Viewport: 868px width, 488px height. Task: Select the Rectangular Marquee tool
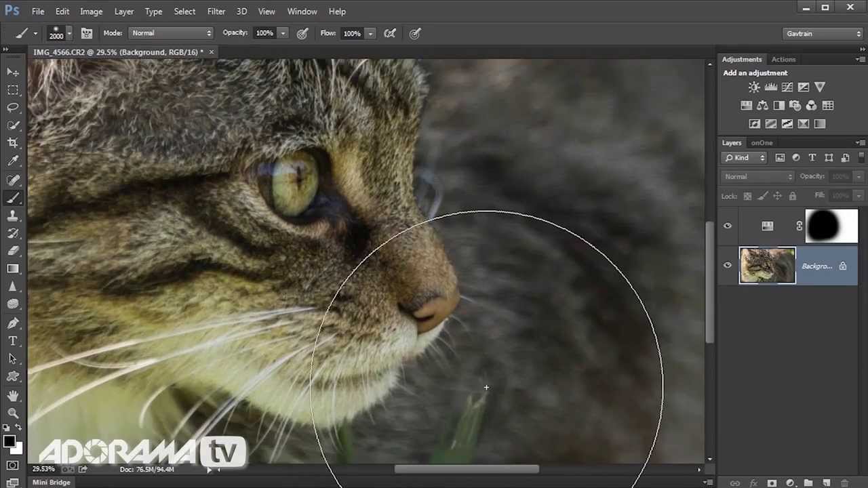[x=13, y=89]
